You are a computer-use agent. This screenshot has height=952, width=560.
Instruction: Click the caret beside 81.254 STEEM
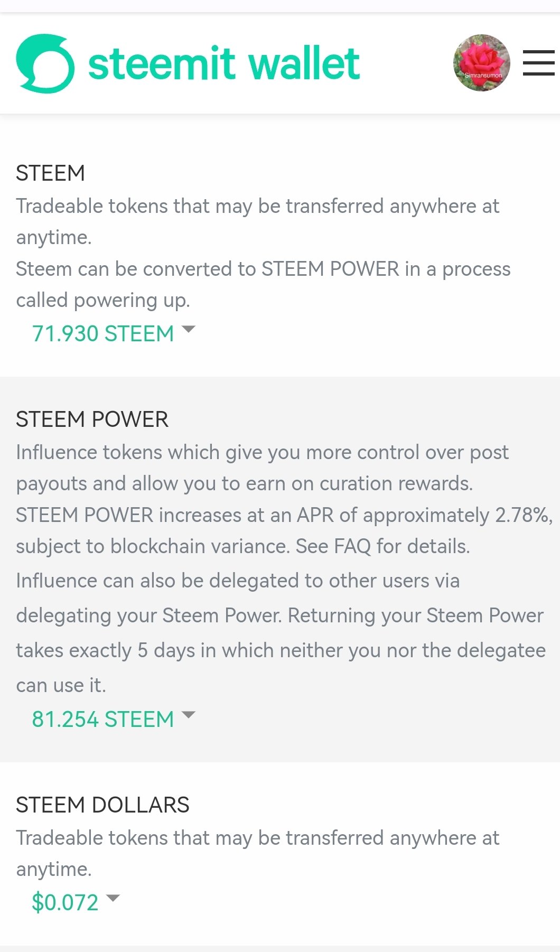[188, 715]
